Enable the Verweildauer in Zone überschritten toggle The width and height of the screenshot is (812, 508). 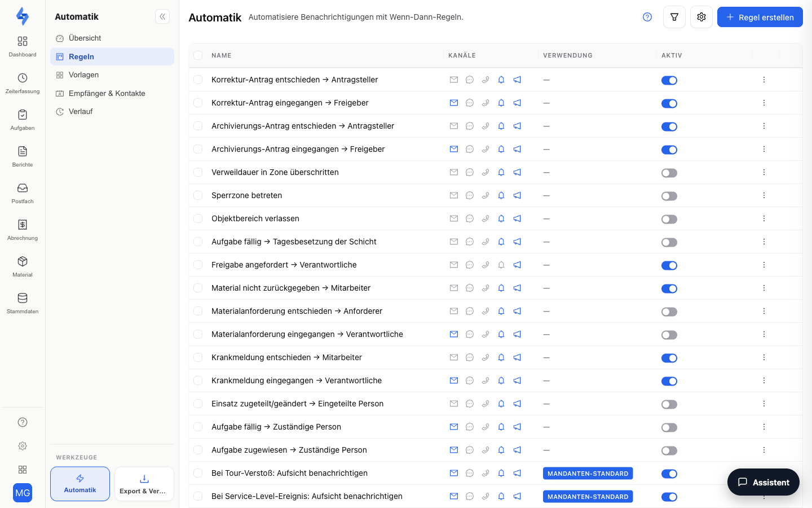(x=669, y=173)
